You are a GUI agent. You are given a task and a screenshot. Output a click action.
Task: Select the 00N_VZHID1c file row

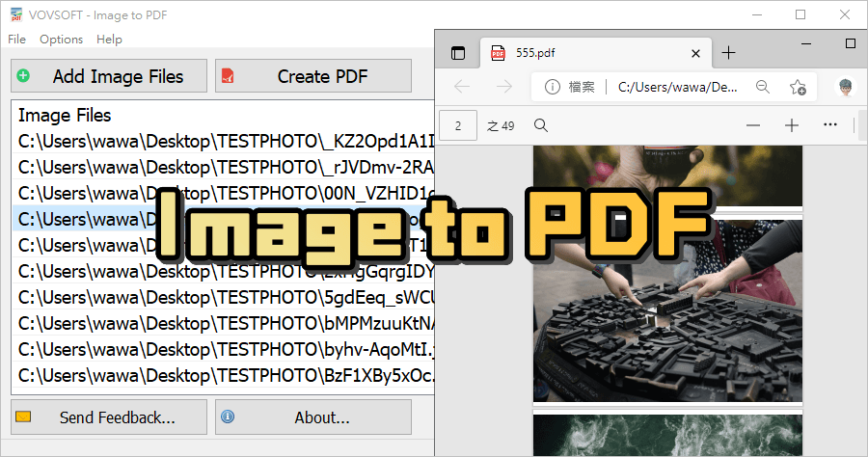pyautogui.click(x=224, y=193)
